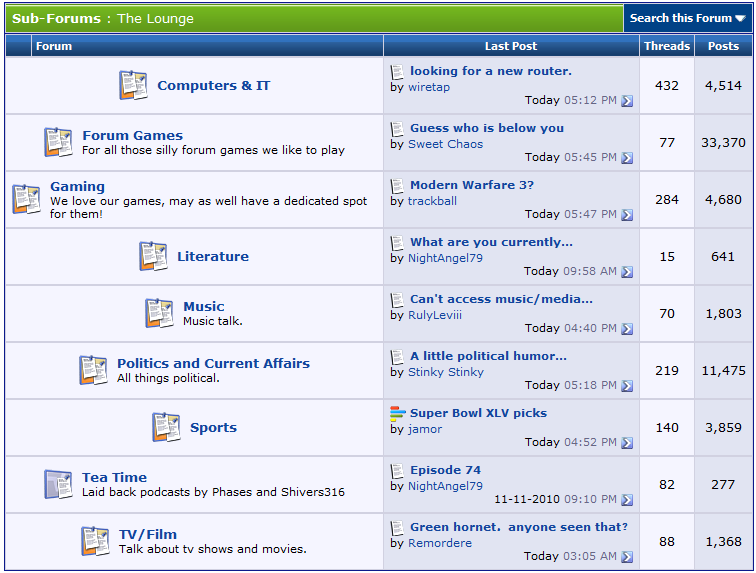The width and height of the screenshot is (756, 573).
Task: Open thread 'Modern Warfare 3?'
Action: [x=472, y=185]
